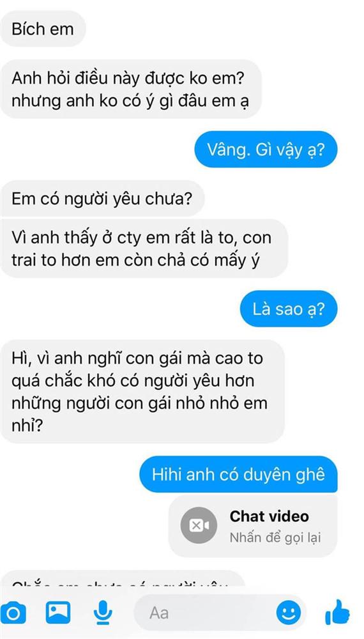Tap 'nhưng anh ko có ý gì' line
The height and width of the screenshot is (639, 364).
(130, 101)
